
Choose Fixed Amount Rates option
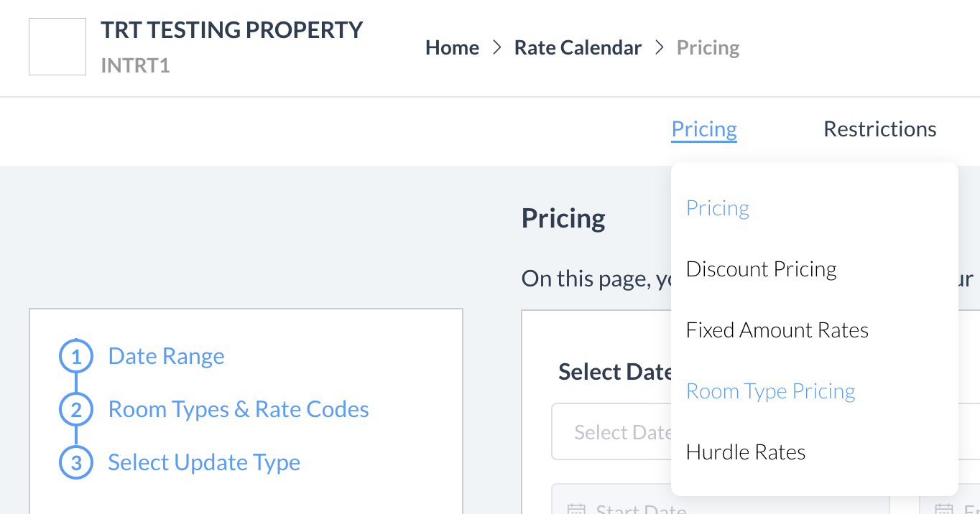coord(777,330)
